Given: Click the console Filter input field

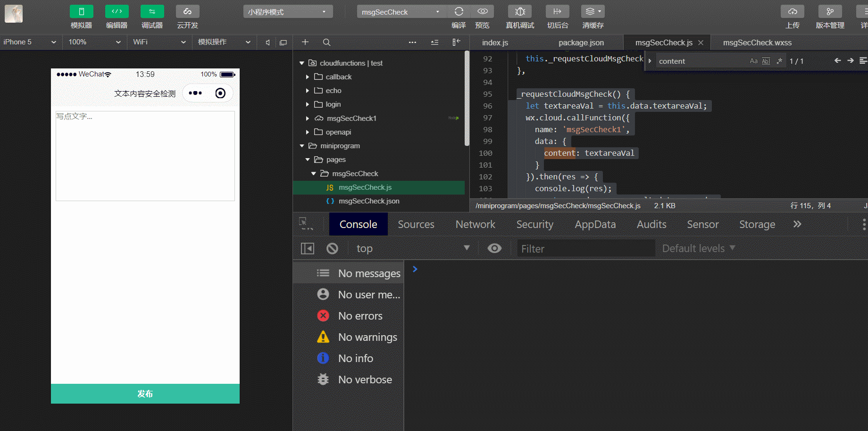Looking at the screenshot, I should [x=586, y=248].
